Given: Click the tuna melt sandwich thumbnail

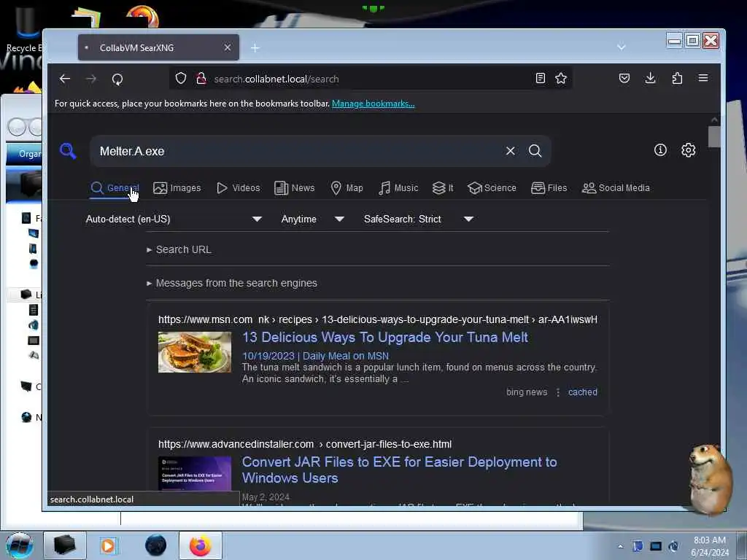Looking at the screenshot, I should tap(194, 352).
